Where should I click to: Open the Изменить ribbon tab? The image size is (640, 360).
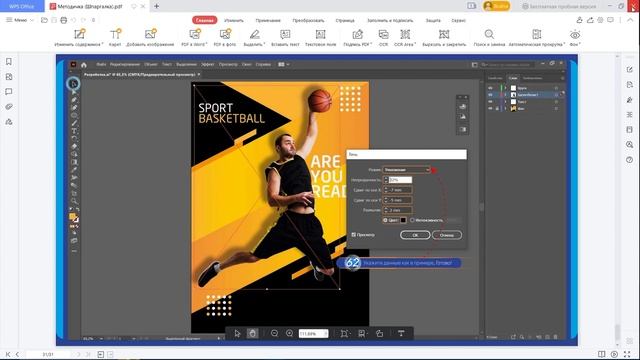tap(234, 20)
